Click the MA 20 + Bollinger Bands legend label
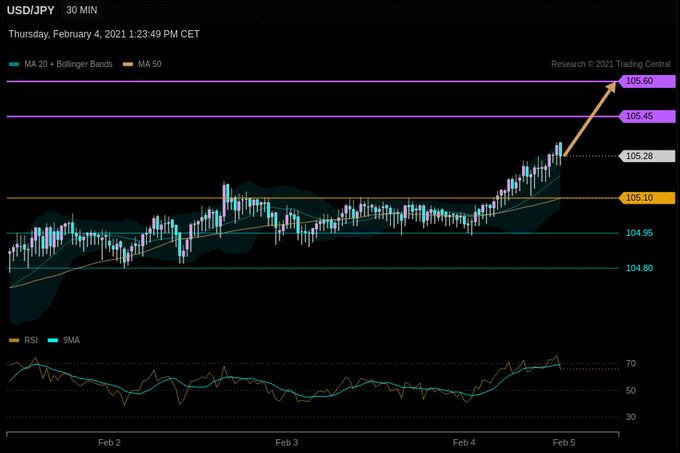 [x=68, y=64]
